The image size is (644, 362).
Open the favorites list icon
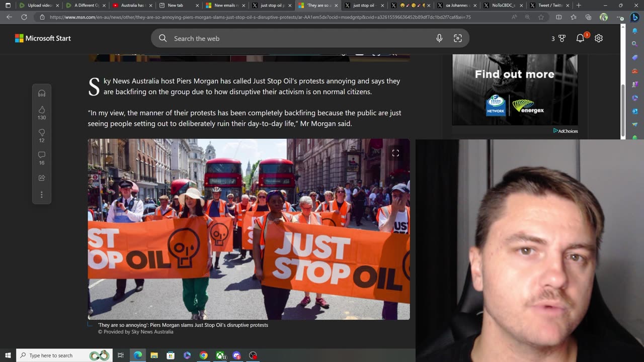574,17
